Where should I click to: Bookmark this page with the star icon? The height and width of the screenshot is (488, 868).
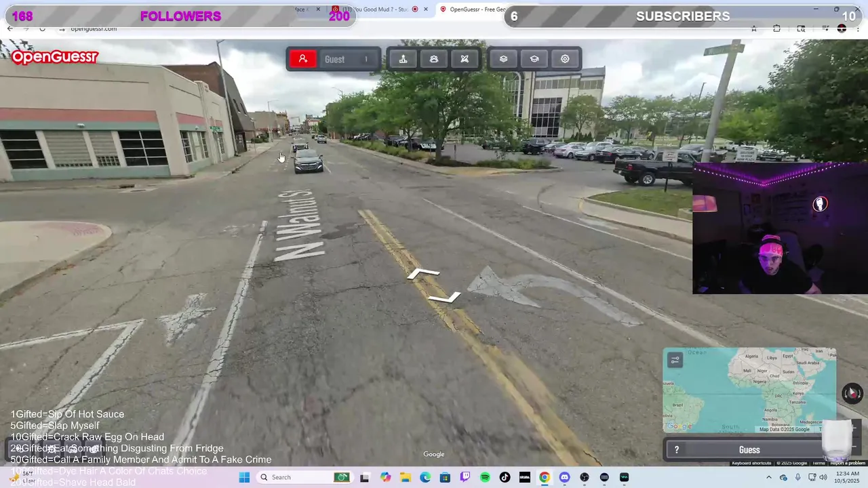pos(753,28)
